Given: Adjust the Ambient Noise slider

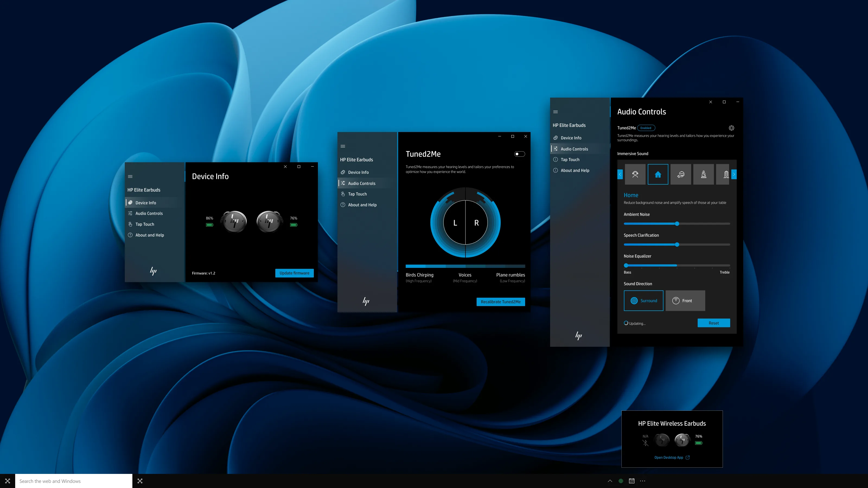Looking at the screenshot, I should pyautogui.click(x=676, y=224).
